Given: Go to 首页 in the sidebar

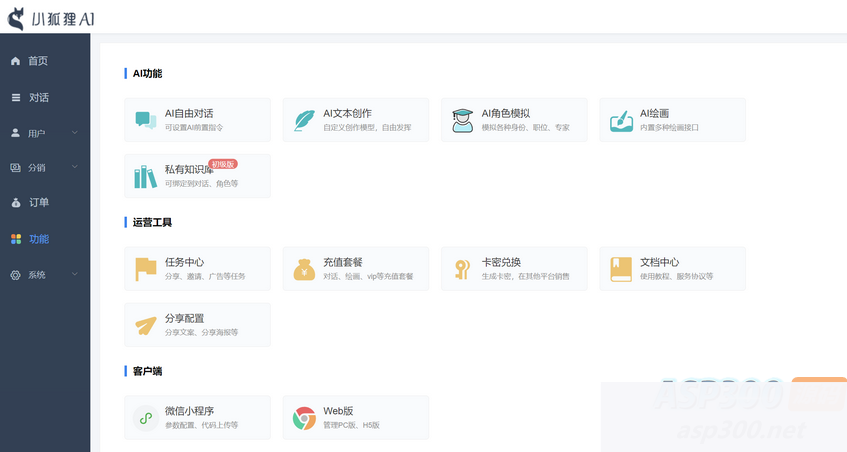Looking at the screenshot, I should pos(37,61).
